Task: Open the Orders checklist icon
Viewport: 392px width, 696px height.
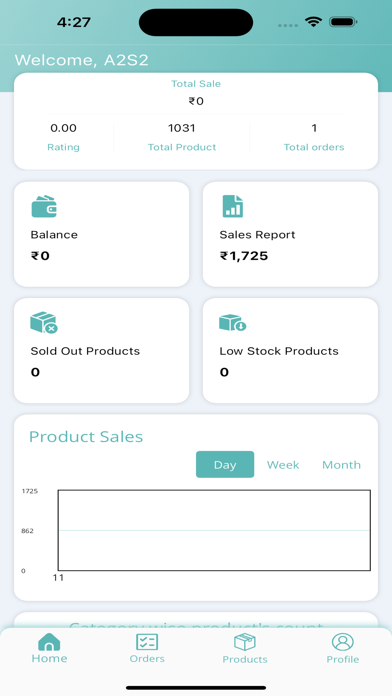Action: click(147, 642)
